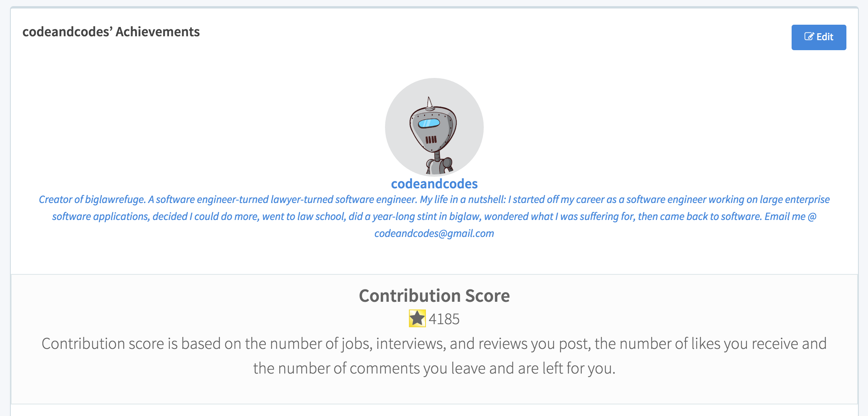The width and height of the screenshot is (868, 416).
Task: Click the "codeandcodes' Achievements" heading
Action: tap(111, 32)
